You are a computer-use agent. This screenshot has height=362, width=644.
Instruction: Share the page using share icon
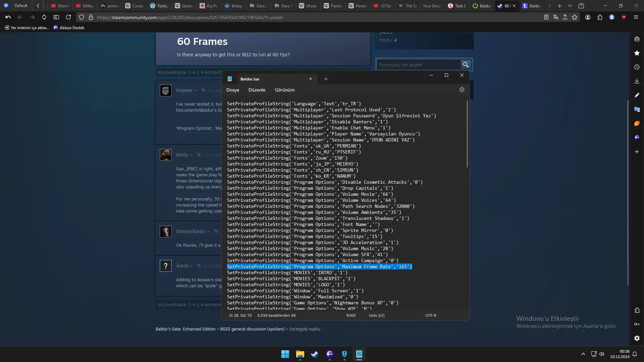pyautogui.click(x=565, y=17)
